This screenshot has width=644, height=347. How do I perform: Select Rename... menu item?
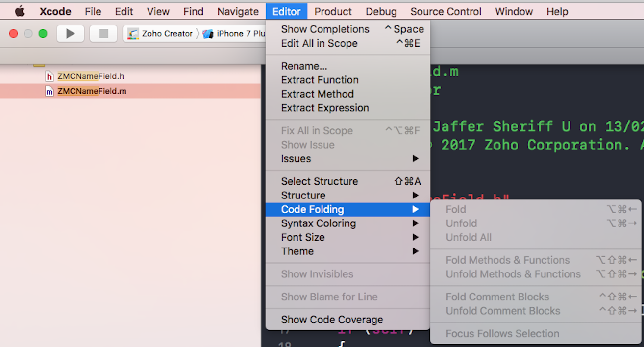tap(304, 66)
